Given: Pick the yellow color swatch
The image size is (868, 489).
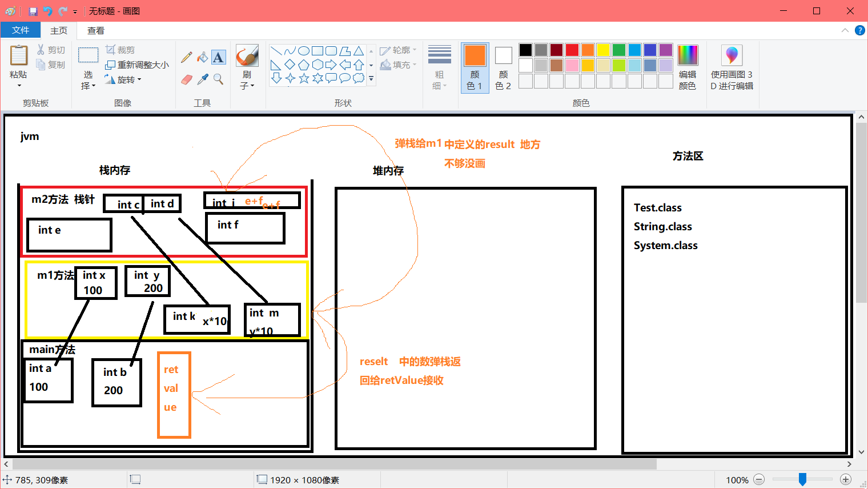Looking at the screenshot, I should point(604,50).
